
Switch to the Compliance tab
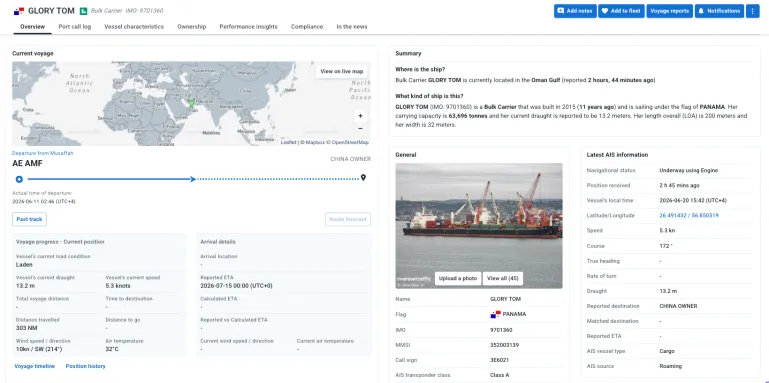pos(307,26)
